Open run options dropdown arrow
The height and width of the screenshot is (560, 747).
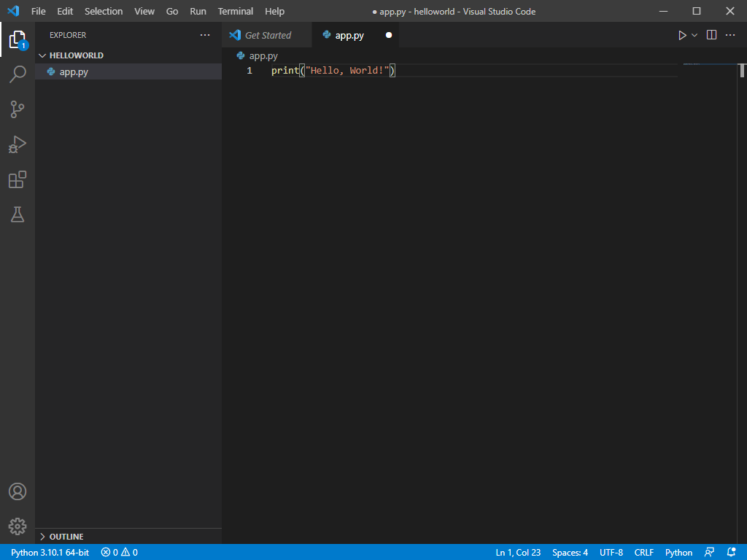click(694, 35)
